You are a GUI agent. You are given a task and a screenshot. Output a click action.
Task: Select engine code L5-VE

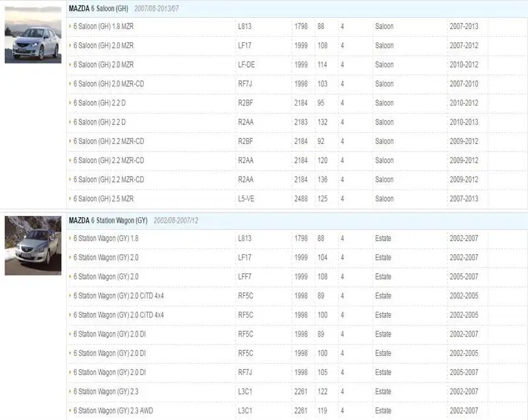[x=246, y=199]
